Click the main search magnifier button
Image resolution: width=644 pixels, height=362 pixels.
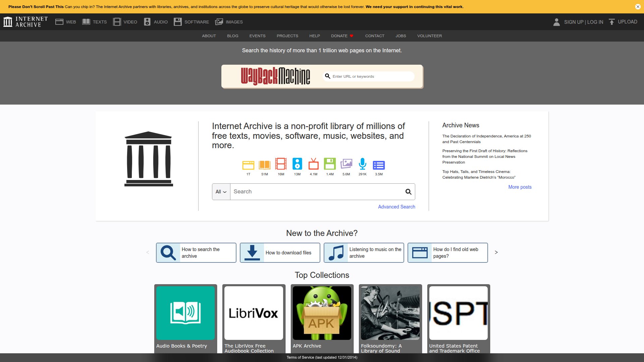408,192
